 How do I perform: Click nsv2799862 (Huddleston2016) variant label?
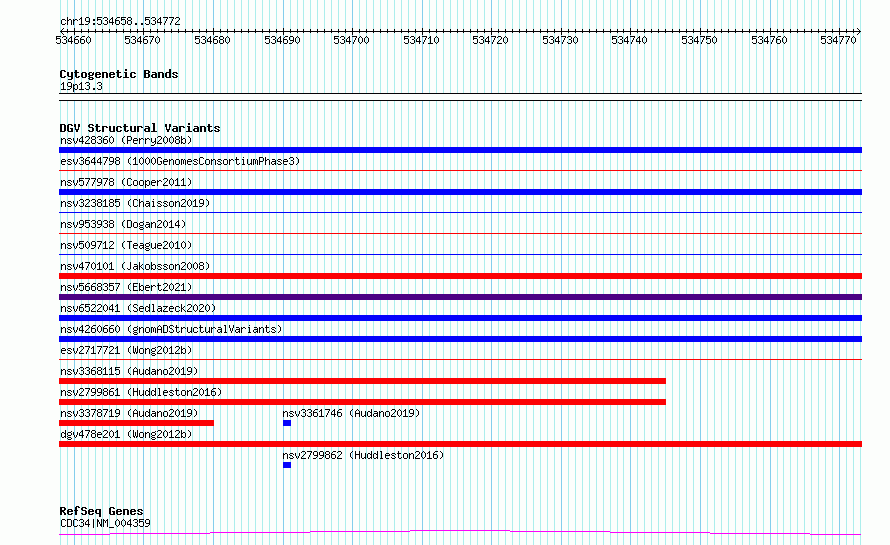pyautogui.click(x=363, y=455)
